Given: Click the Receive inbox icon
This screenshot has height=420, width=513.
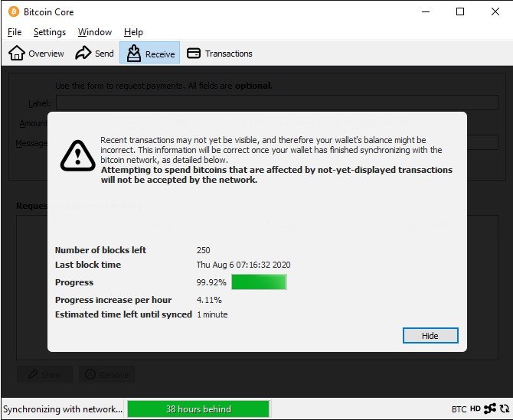Looking at the screenshot, I should (134, 53).
